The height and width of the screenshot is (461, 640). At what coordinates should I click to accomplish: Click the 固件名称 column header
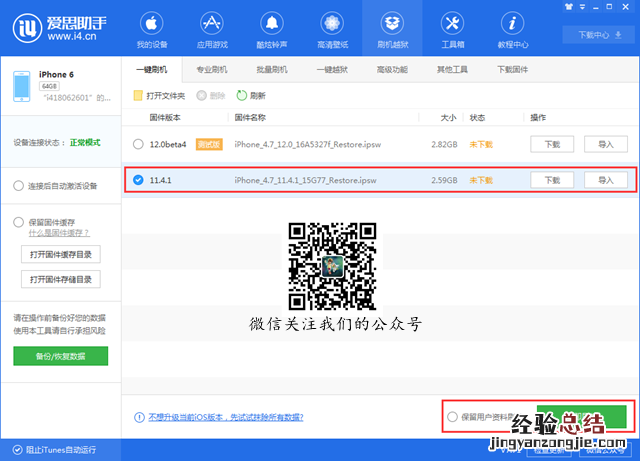pos(250,118)
